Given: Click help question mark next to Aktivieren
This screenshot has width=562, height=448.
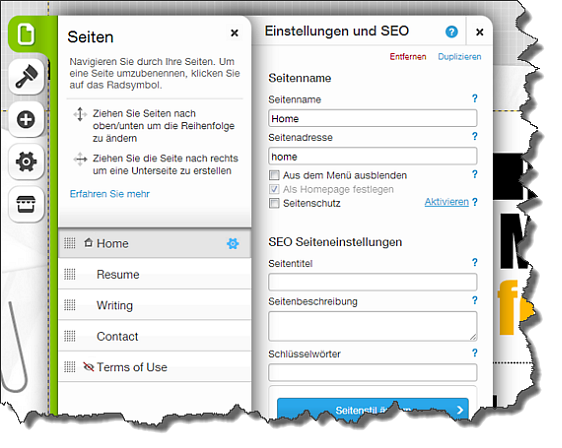Looking at the screenshot, I should 475,202.
